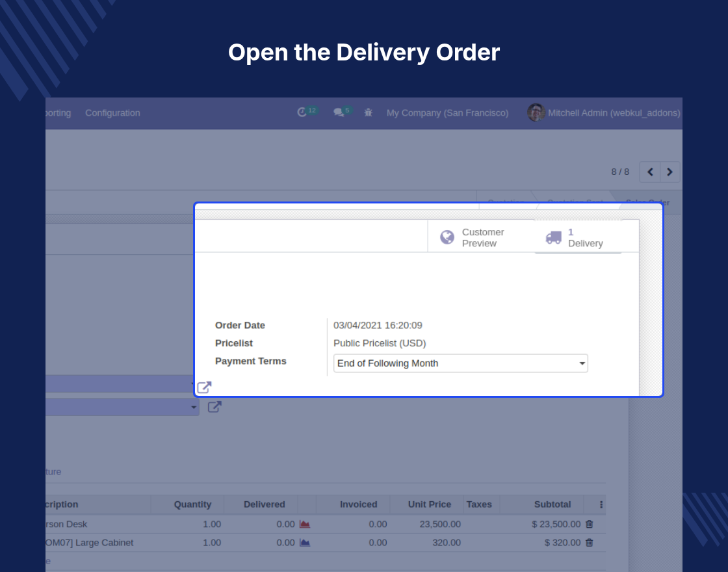Open the activities clock icon with badge 12
The image size is (728, 572).
tap(307, 112)
